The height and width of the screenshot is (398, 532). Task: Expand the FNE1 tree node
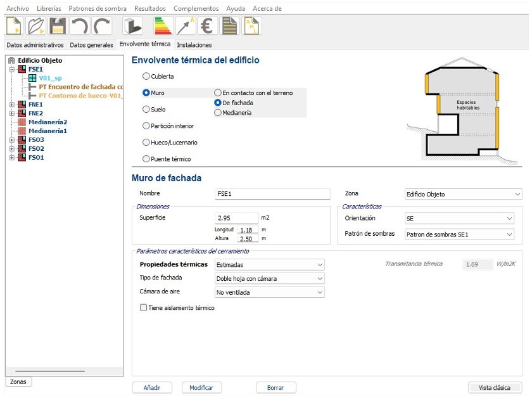point(11,105)
